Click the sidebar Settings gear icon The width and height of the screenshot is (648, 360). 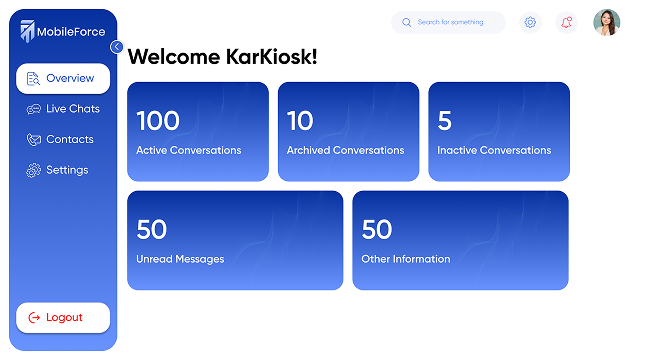(x=33, y=170)
